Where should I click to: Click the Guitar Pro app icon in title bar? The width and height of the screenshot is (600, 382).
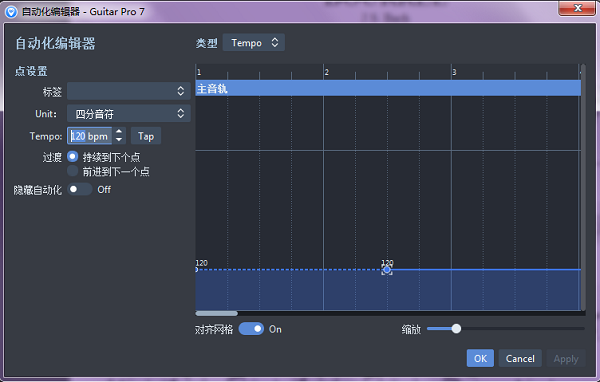[11, 12]
